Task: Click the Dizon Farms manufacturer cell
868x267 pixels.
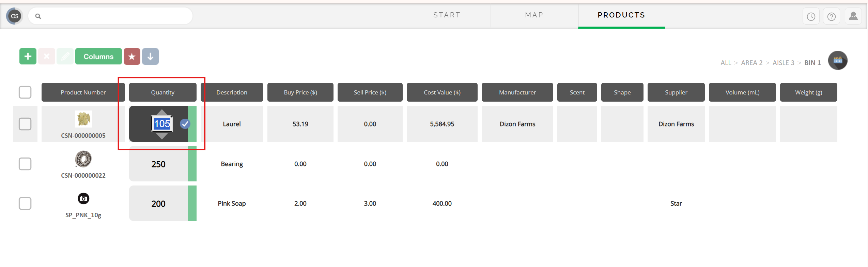Action: [517, 124]
